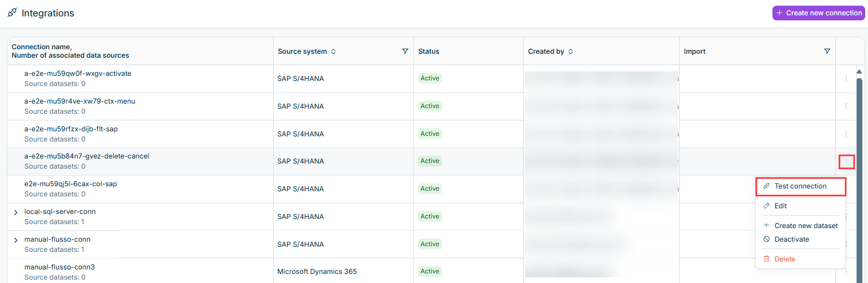Click SAP S/4HANA in local-sql-server-conn row
Image resolution: width=868 pixels, height=283 pixels.
301,217
